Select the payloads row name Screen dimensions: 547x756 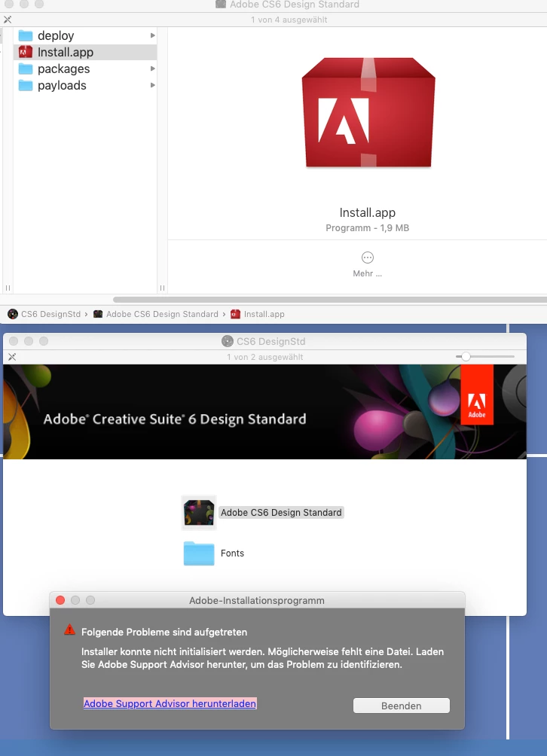[63, 85]
